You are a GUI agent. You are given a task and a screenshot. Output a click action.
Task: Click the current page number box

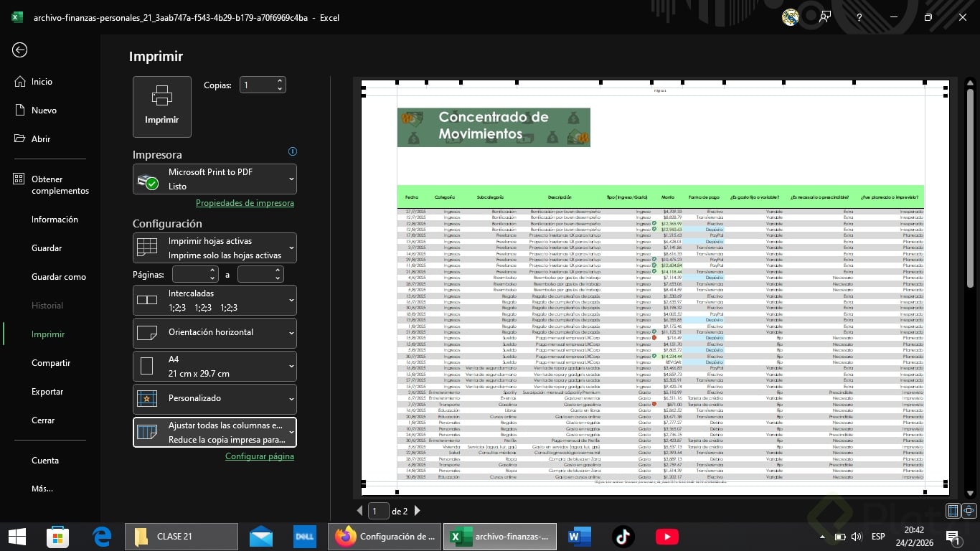pyautogui.click(x=378, y=511)
